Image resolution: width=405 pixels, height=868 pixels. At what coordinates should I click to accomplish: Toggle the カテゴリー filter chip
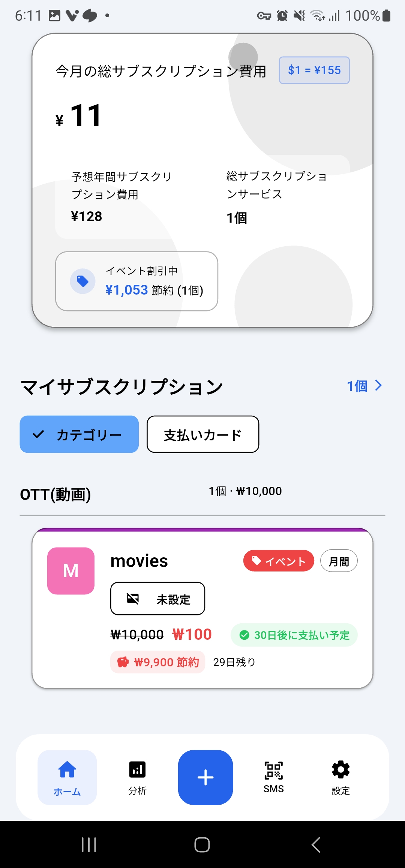pyautogui.click(x=79, y=434)
